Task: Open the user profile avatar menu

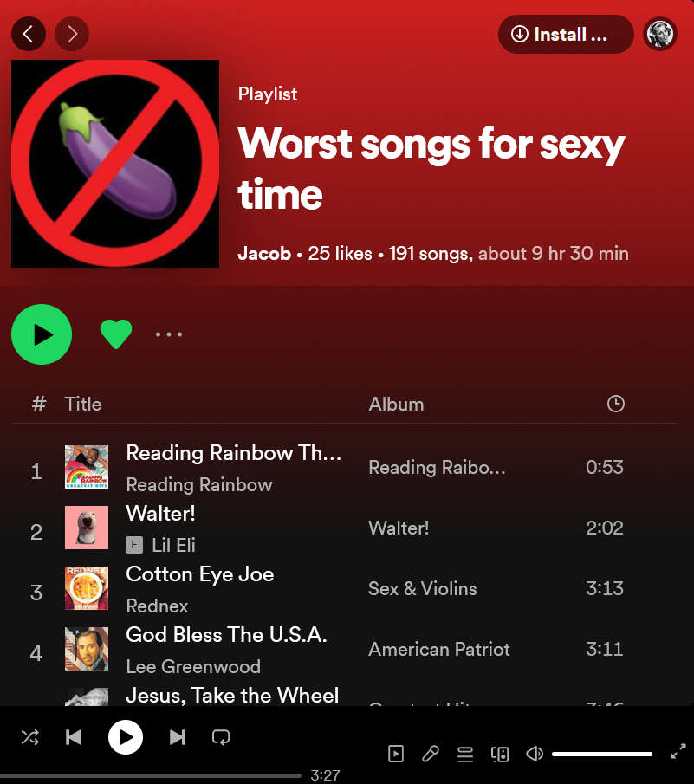Action: [660, 34]
